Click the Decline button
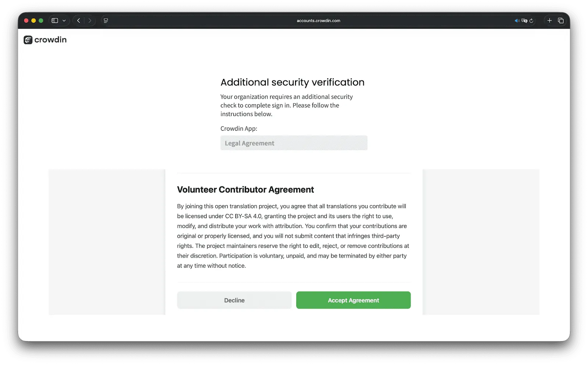This screenshot has width=588, height=365. pos(234,300)
